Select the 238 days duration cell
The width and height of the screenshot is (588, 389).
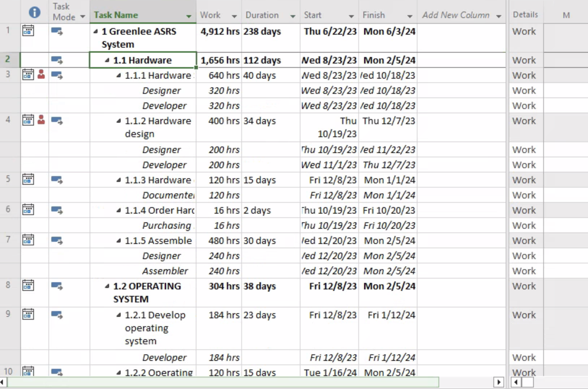pyautogui.click(x=271, y=38)
